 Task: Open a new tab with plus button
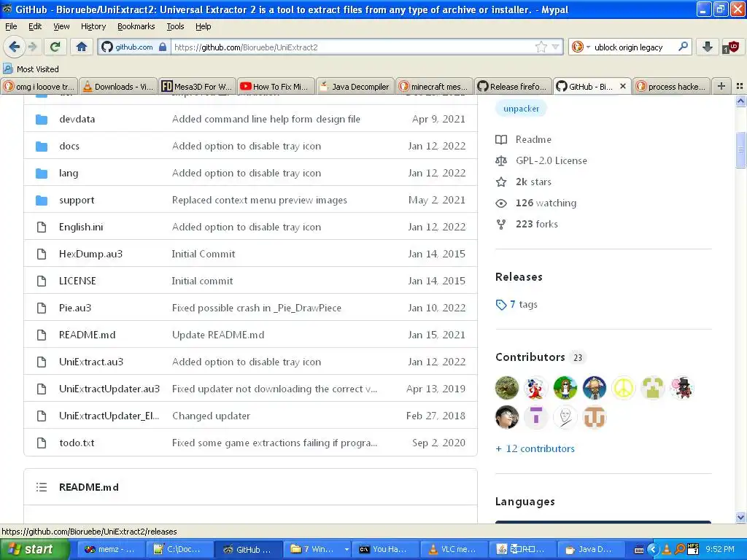point(721,86)
